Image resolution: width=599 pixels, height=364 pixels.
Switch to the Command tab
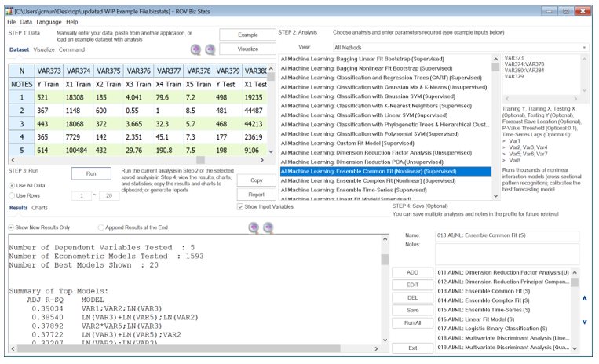(71, 49)
